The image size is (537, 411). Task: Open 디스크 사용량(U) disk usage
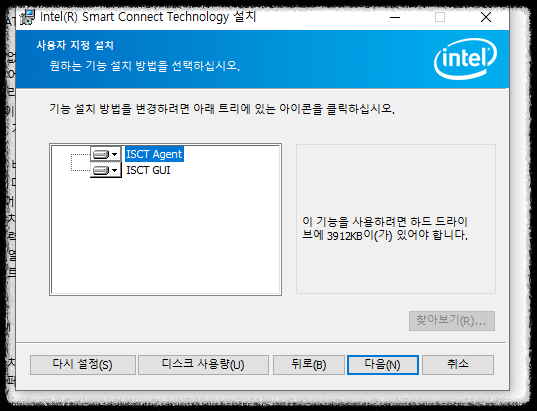[203, 365]
